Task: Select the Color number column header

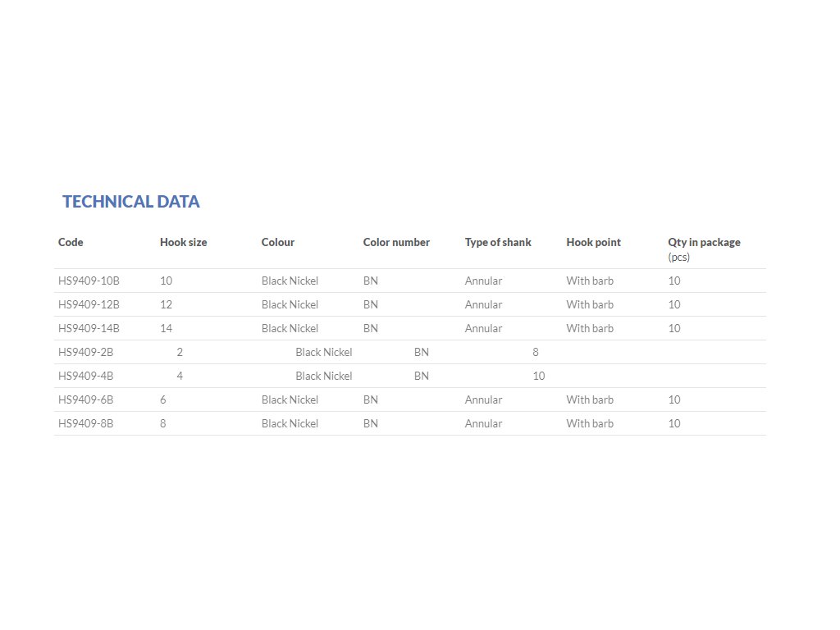Action: 396,242
